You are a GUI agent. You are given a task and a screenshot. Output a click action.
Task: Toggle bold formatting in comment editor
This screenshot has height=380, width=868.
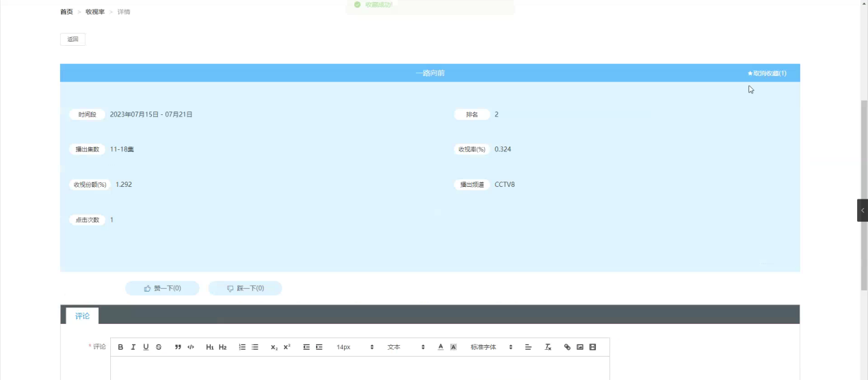[x=120, y=347]
